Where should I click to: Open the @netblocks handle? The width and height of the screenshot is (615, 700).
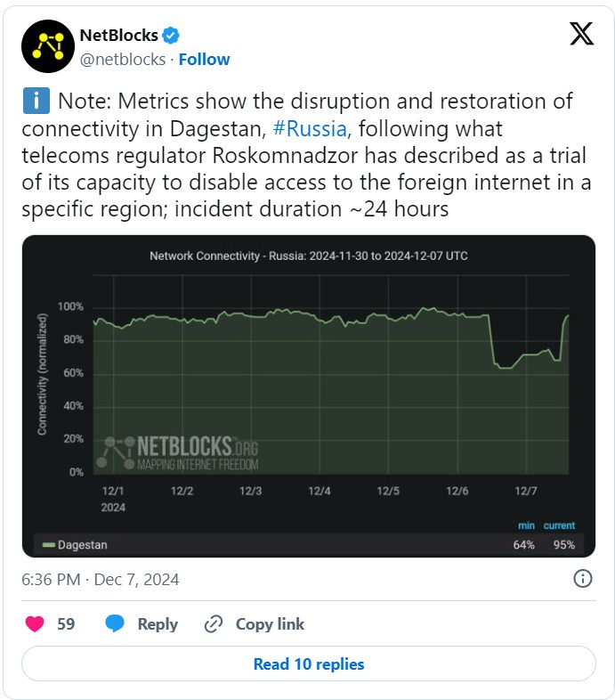(x=123, y=60)
